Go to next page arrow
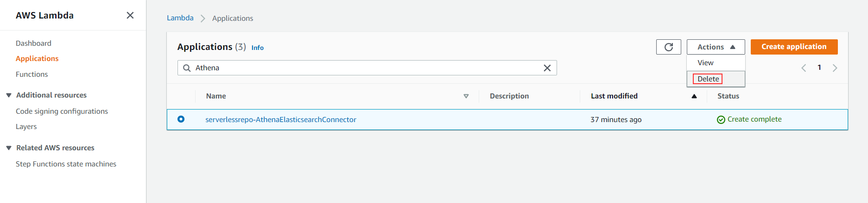Viewport: 868px width, 203px height. pyautogui.click(x=835, y=68)
